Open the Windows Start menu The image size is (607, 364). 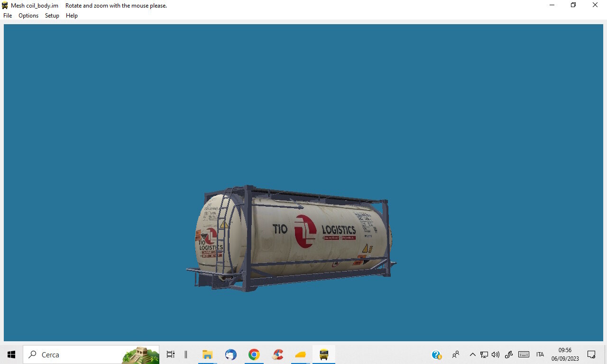click(11, 355)
